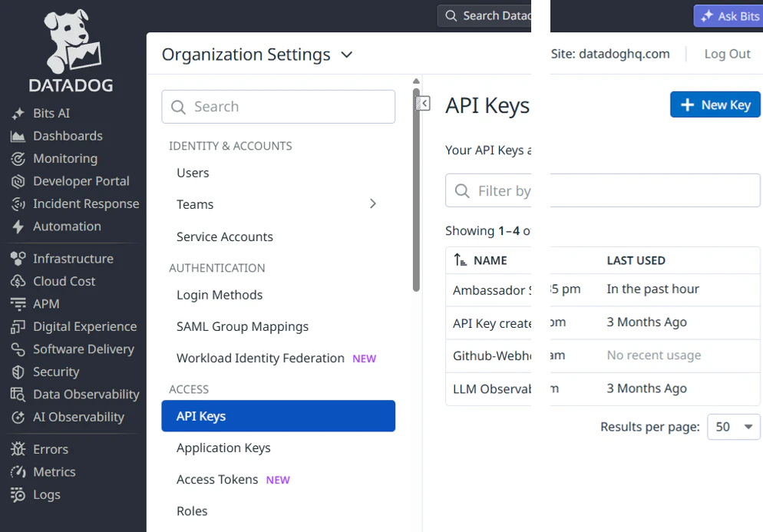Collapse the settings side panel arrow
The height and width of the screenshot is (532, 763).
tap(424, 103)
